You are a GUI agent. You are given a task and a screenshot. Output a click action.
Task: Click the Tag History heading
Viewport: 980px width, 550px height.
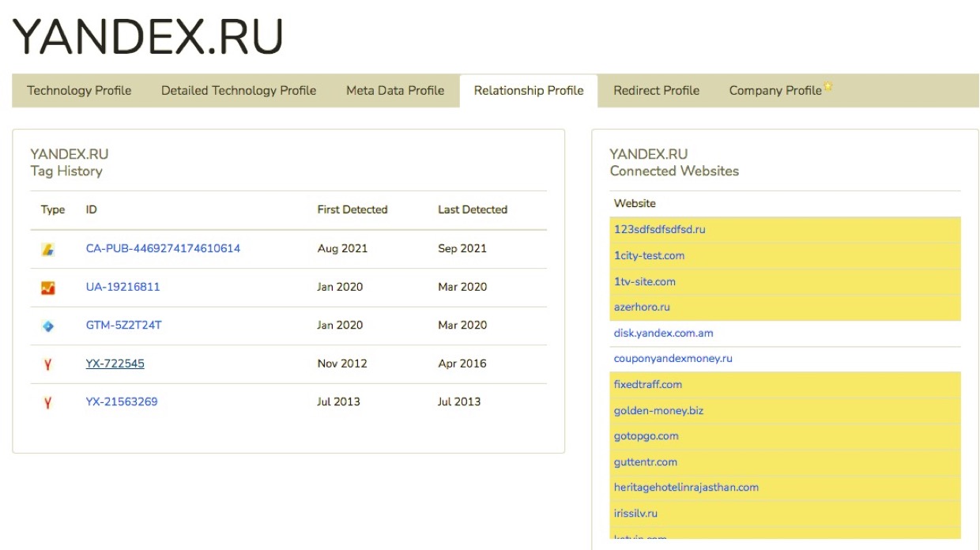click(x=66, y=171)
